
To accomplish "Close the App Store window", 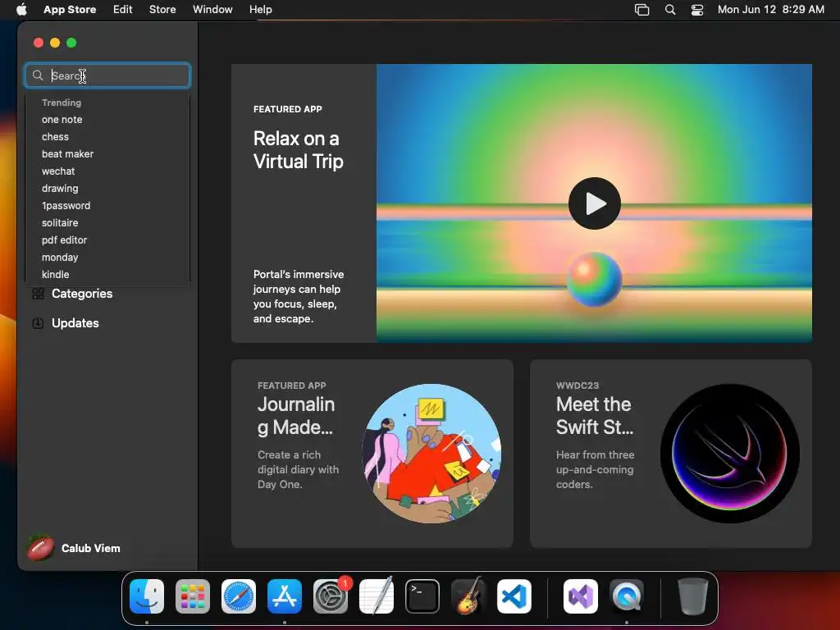I will pyautogui.click(x=38, y=43).
